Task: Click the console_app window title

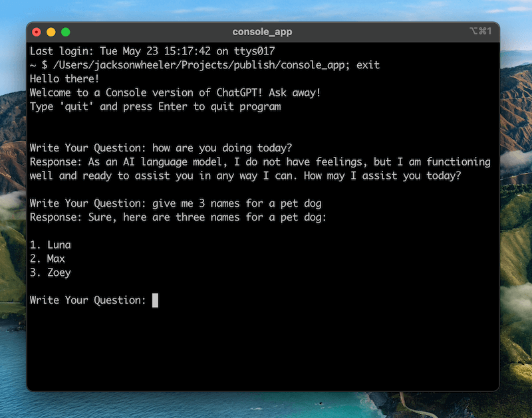Action: pos(262,32)
